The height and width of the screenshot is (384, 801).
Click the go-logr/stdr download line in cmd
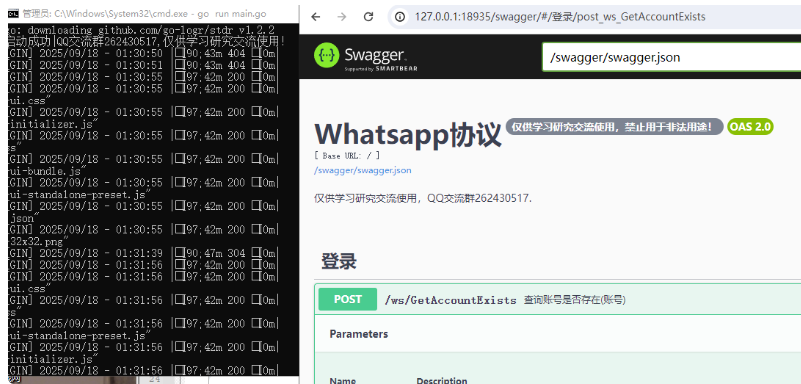pyautogui.click(x=142, y=30)
